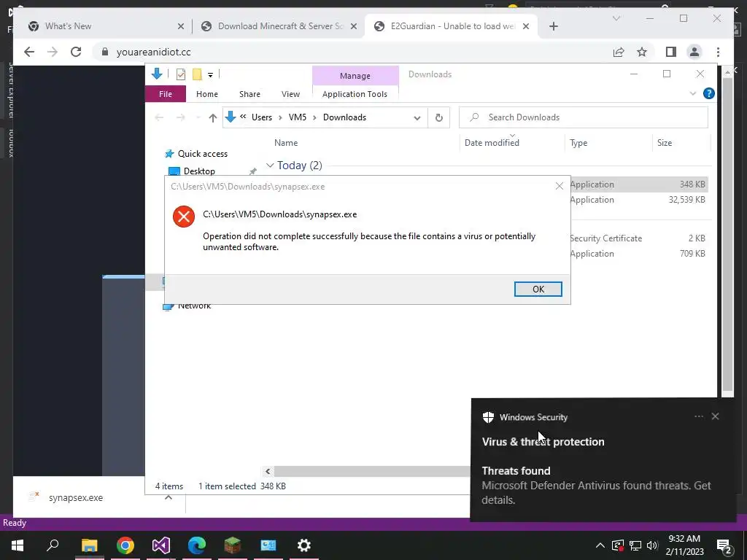Click OK in the virus error dialog

point(538,289)
